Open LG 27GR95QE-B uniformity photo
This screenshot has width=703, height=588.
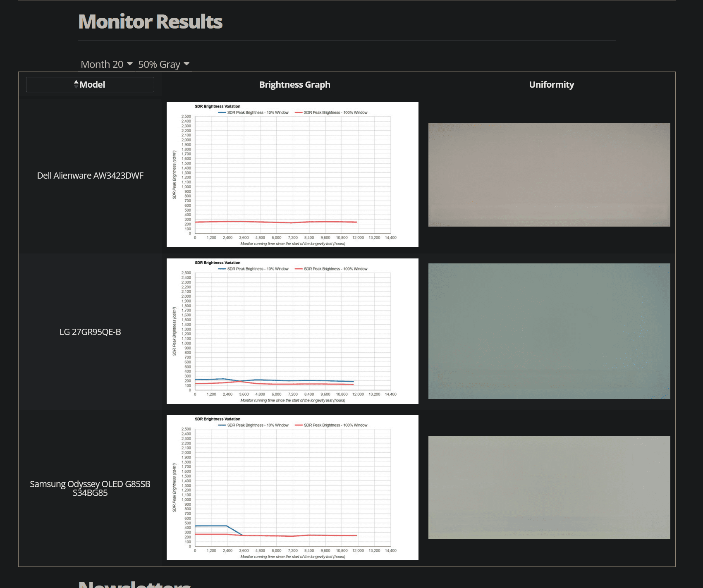[x=549, y=331]
